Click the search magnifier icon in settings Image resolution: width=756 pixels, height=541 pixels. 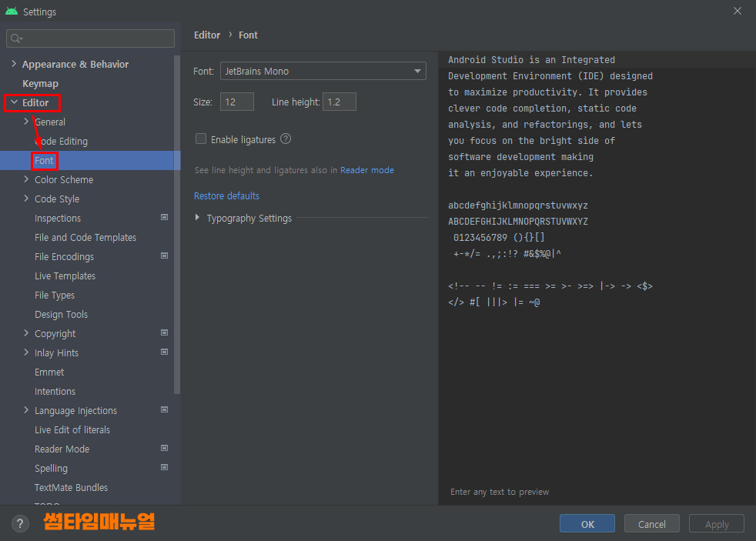[x=16, y=38]
